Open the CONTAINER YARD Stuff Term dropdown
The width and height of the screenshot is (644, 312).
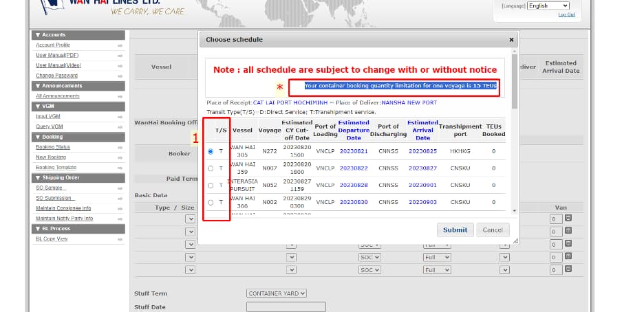pos(277,293)
